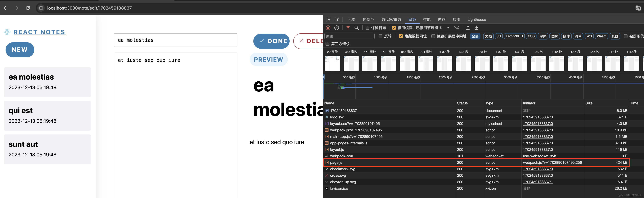Switch to the 控制台 tab
Image resolution: width=644 pixels, height=198 pixels.
(x=368, y=19)
